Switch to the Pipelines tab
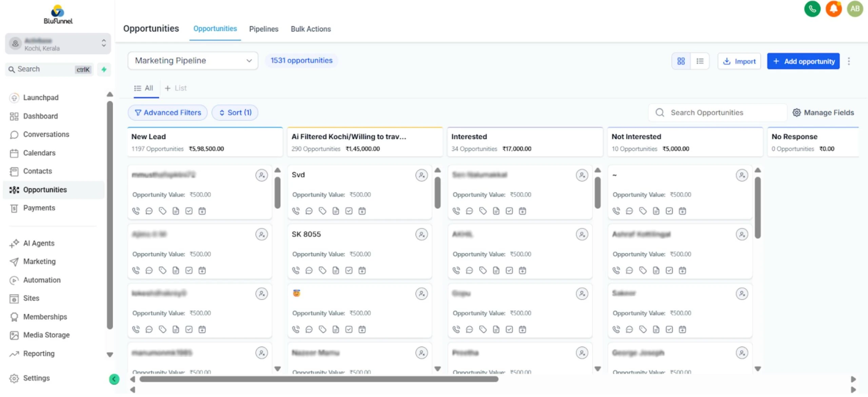 click(263, 29)
